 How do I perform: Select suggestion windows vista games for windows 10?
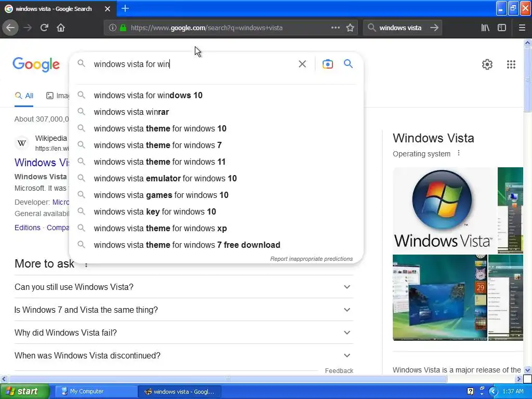[216, 195]
